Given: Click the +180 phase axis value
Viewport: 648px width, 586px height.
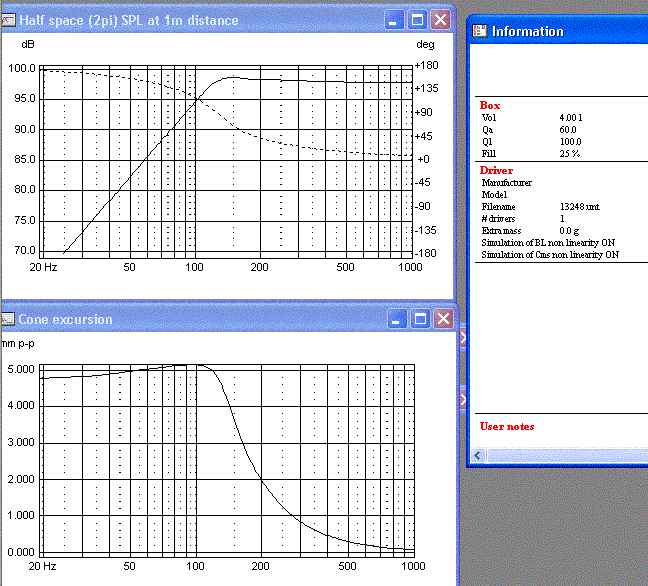Looking at the screenshot, I should click(426, 65).
